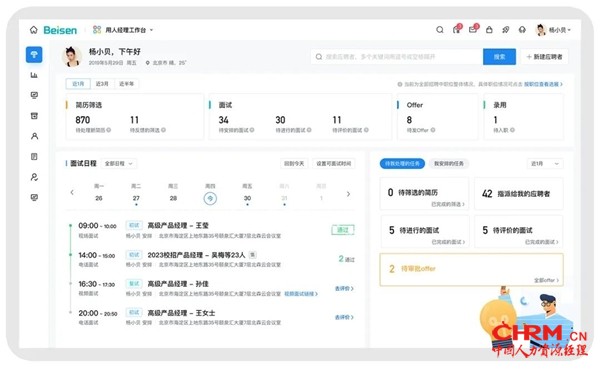Expand the 全部日程 schedule dropdown

(119, 163)
